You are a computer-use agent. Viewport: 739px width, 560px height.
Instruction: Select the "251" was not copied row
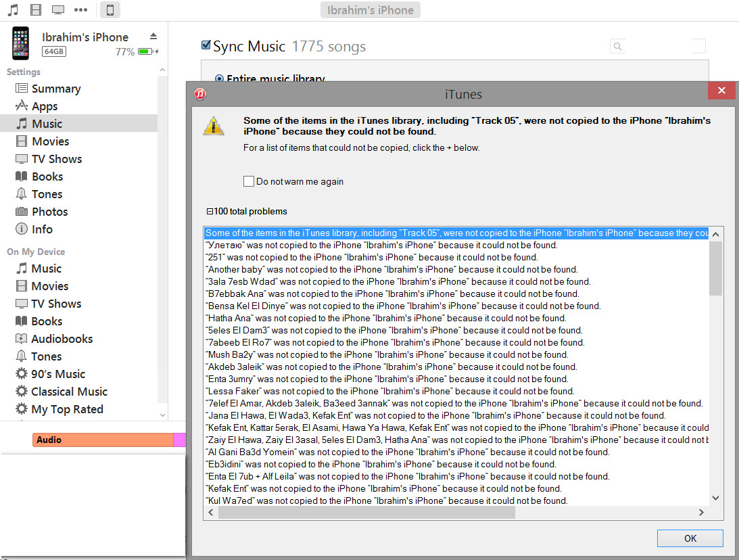pos(456,258)
